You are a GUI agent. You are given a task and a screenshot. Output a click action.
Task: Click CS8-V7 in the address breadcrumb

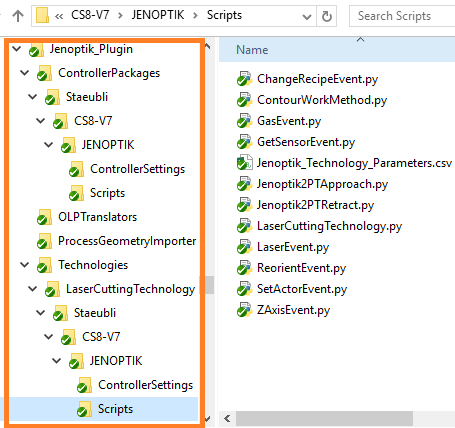(x=90, y=15)
